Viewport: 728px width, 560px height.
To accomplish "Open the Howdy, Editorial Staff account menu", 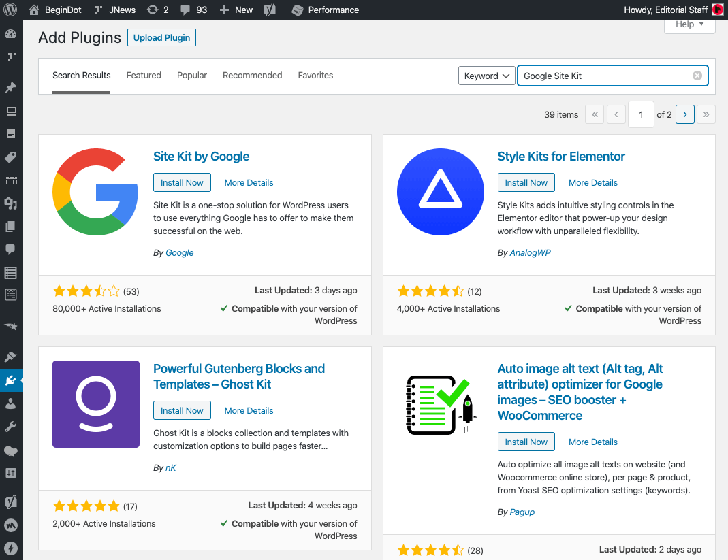I will point(674,10).
